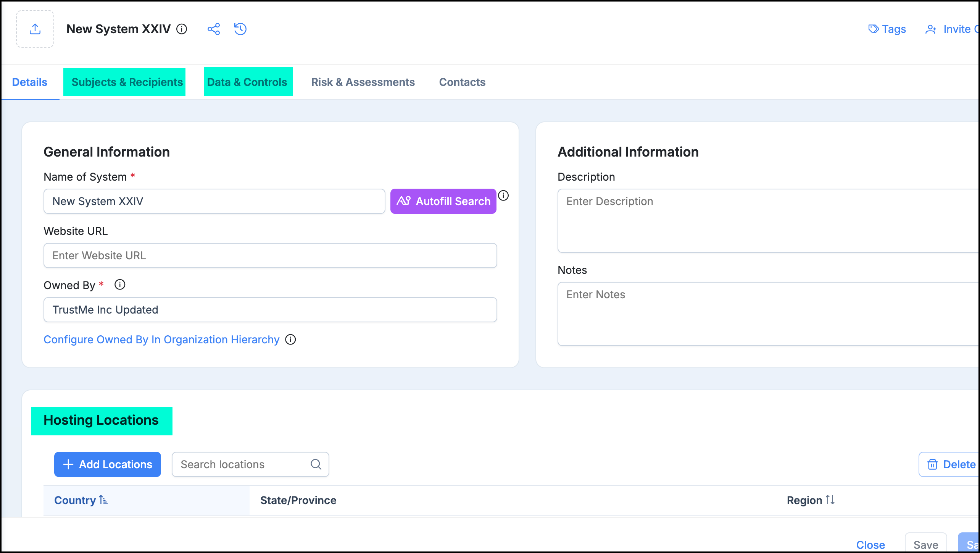Click the magnifier in the locations search box
The height and width of the screenshot is (553, 980).
[x=315, y=464]
